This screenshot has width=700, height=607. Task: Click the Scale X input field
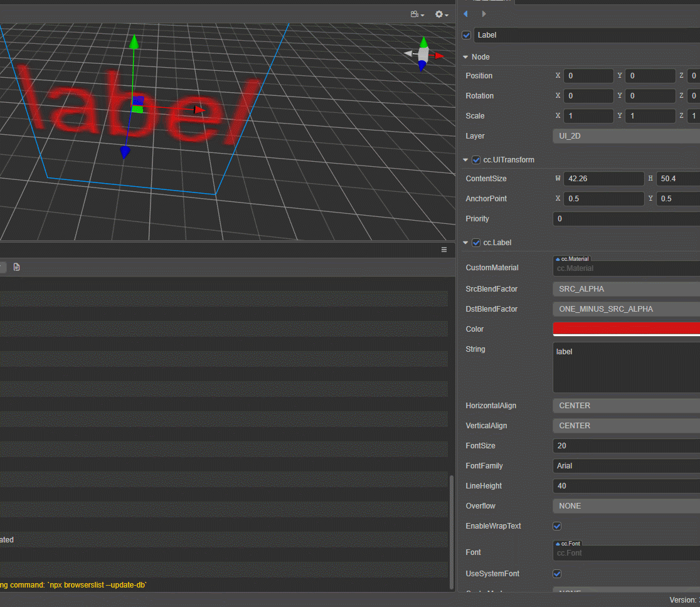click(588, 116)
